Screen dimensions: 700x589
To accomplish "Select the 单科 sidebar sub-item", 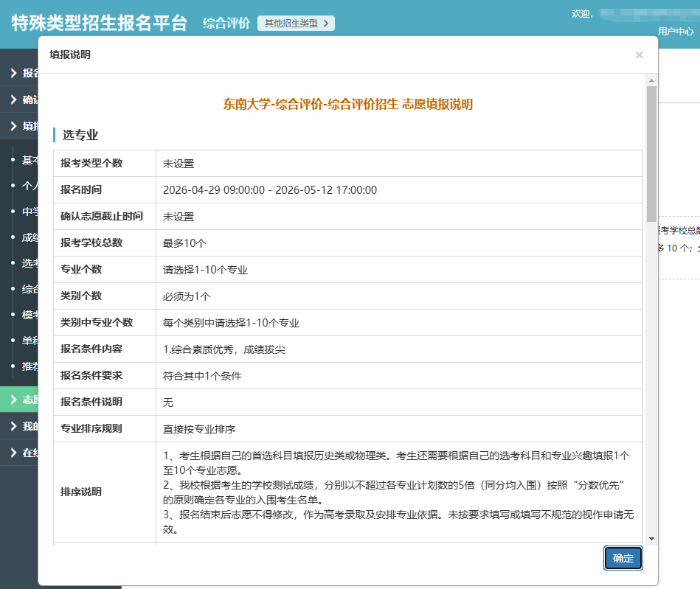I will (x=30, y=341).
